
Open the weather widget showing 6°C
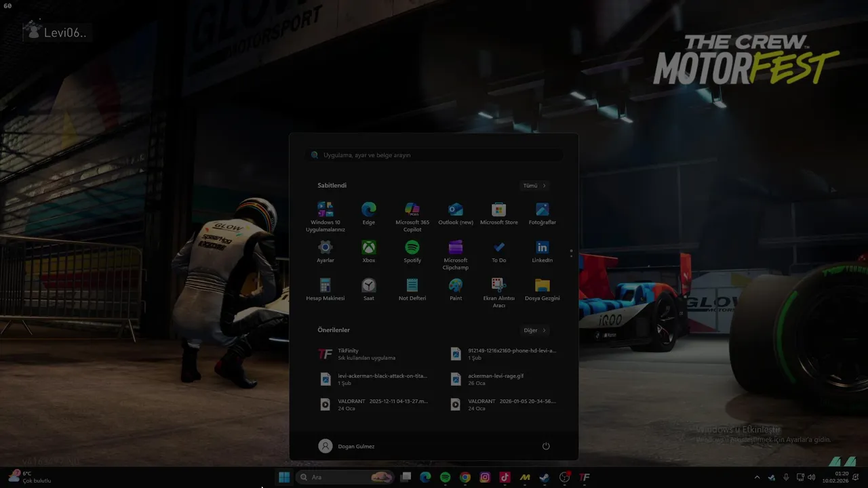(30, 477)
